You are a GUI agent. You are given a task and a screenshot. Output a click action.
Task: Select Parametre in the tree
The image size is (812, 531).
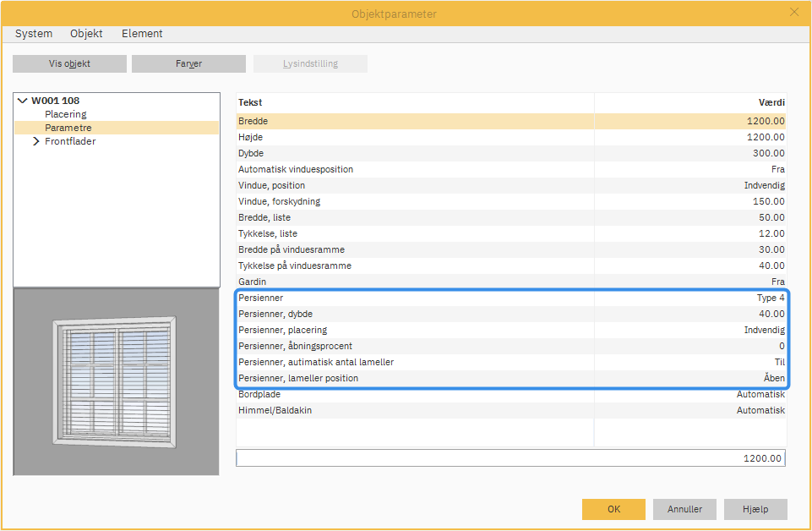68,128
